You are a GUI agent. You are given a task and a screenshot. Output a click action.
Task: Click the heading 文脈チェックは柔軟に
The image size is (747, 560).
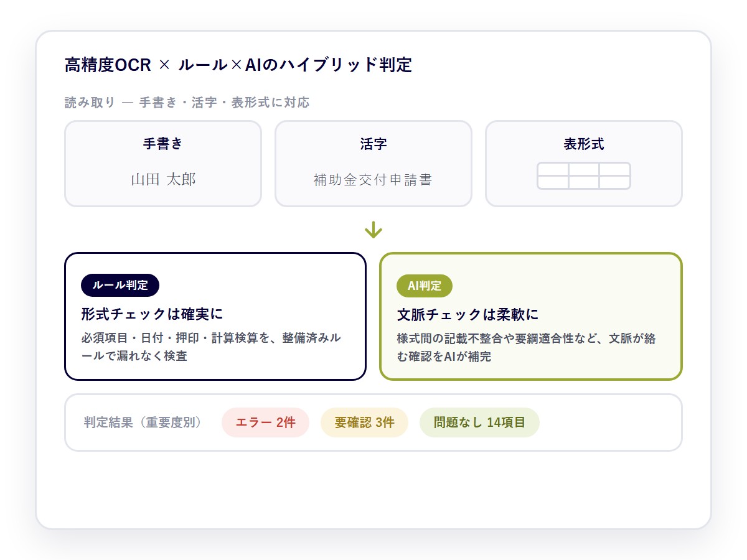click(x=468, y=314)
